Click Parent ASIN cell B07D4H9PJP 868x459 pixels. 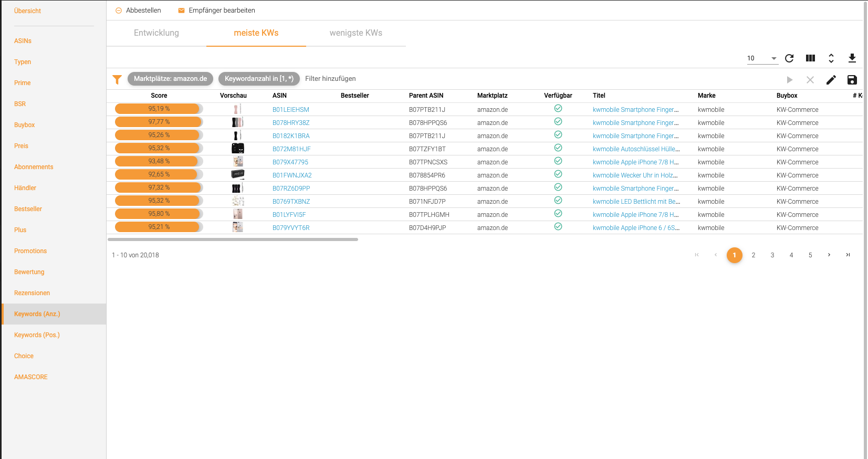tap(427, 228)
